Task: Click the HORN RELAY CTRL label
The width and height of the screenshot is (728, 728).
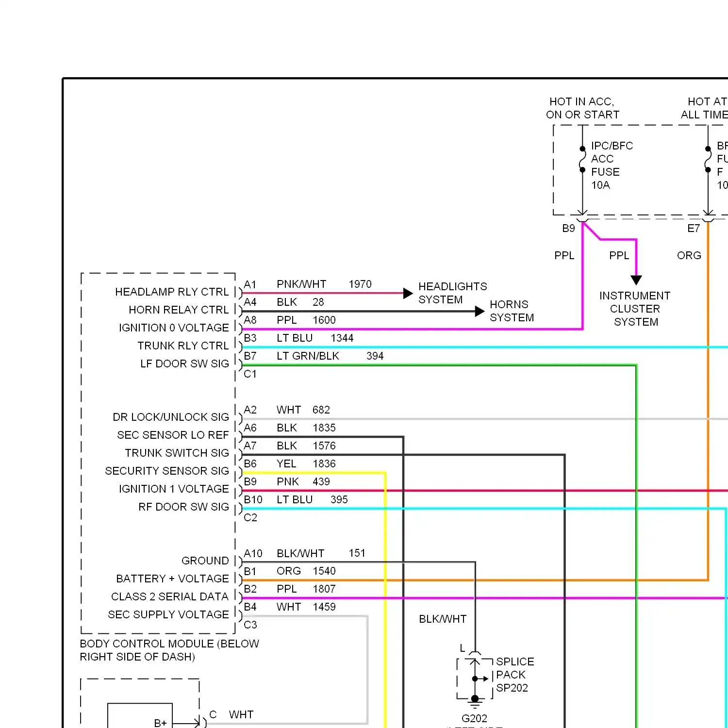Action: (179, 310)
